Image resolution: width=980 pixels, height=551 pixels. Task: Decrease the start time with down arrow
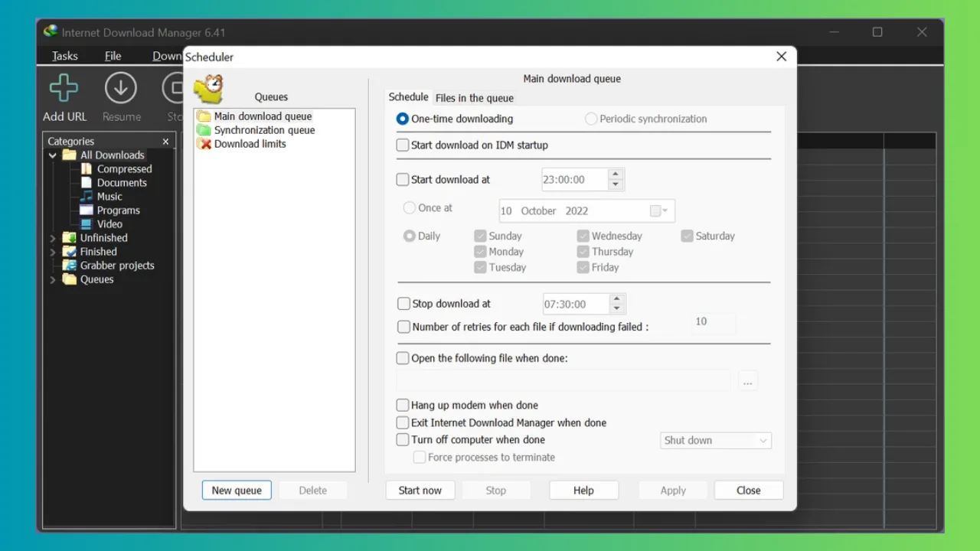tap(616, 185)
